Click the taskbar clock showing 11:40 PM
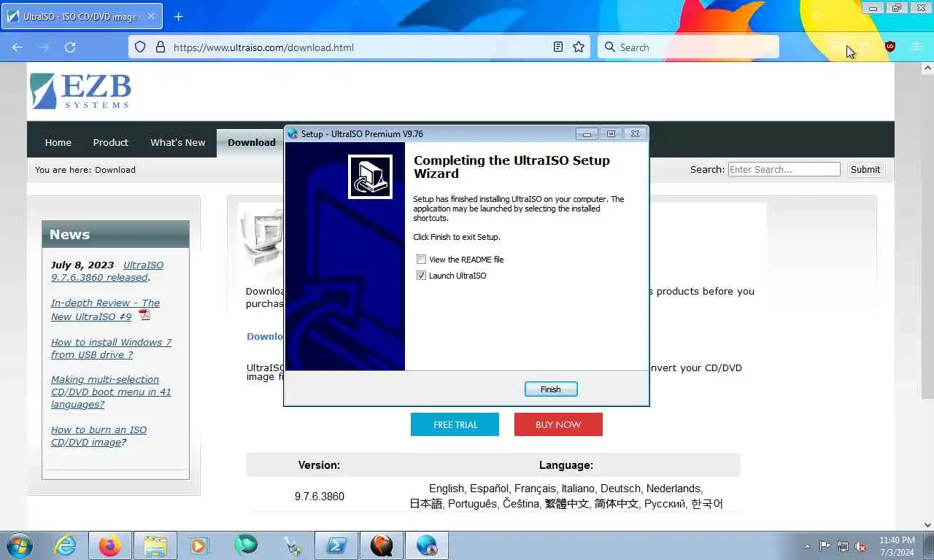 tap(897, 546)
